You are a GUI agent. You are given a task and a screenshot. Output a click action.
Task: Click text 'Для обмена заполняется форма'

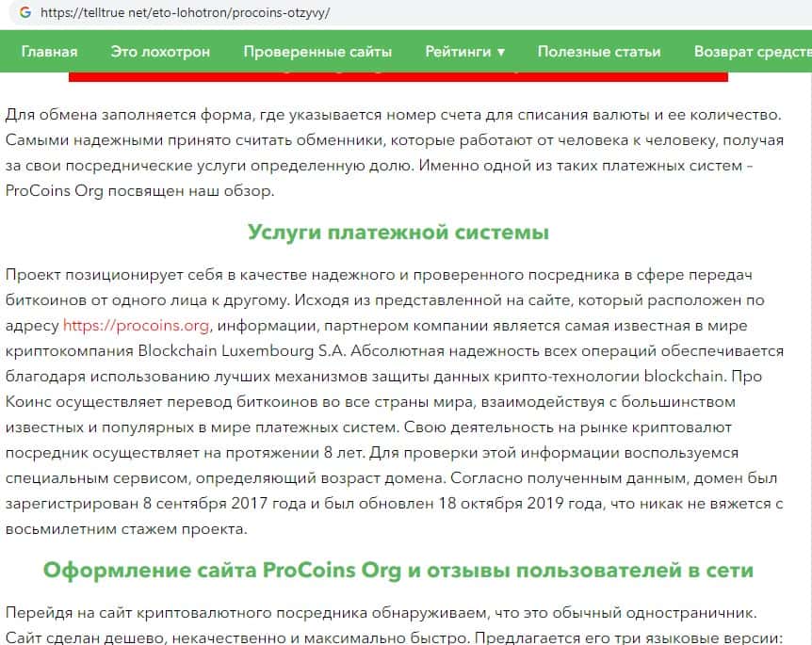(129, 115)
